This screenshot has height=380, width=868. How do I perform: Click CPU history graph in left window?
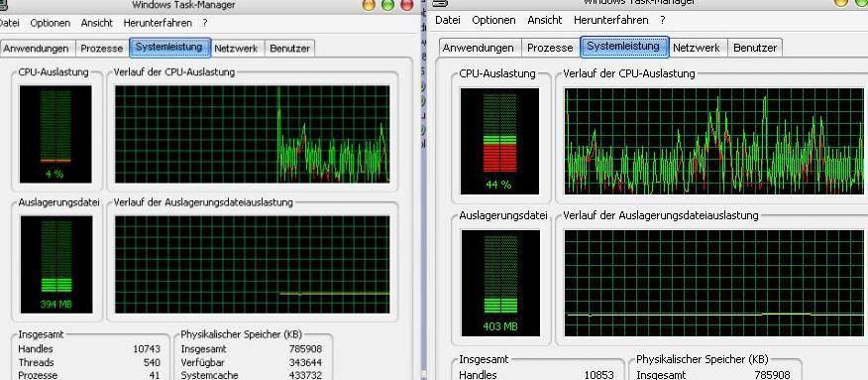click(x=253, y=134)
